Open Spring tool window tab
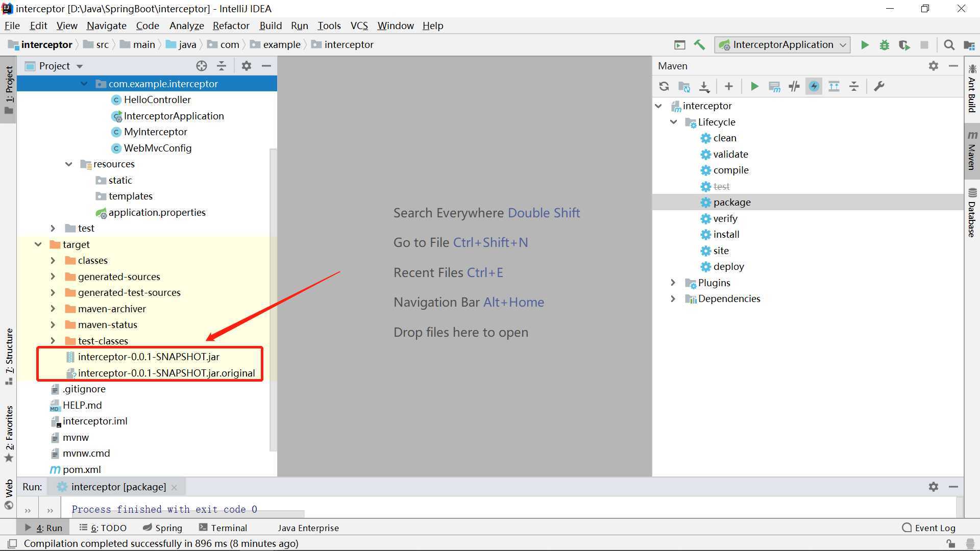The width and height of the screenshot is (980, 551). coord(162,528)
